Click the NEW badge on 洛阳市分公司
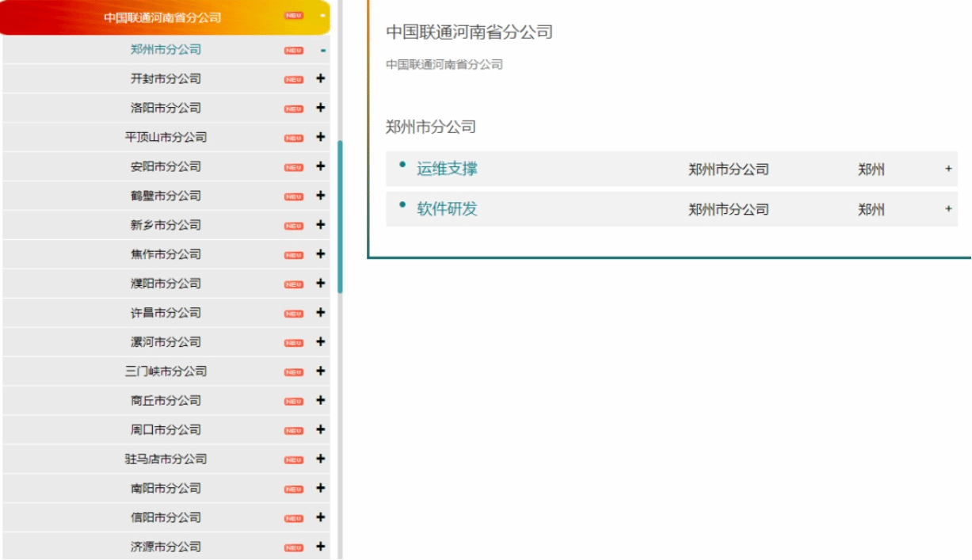Viewport: 972px width, 560px height. coord(294,109)
